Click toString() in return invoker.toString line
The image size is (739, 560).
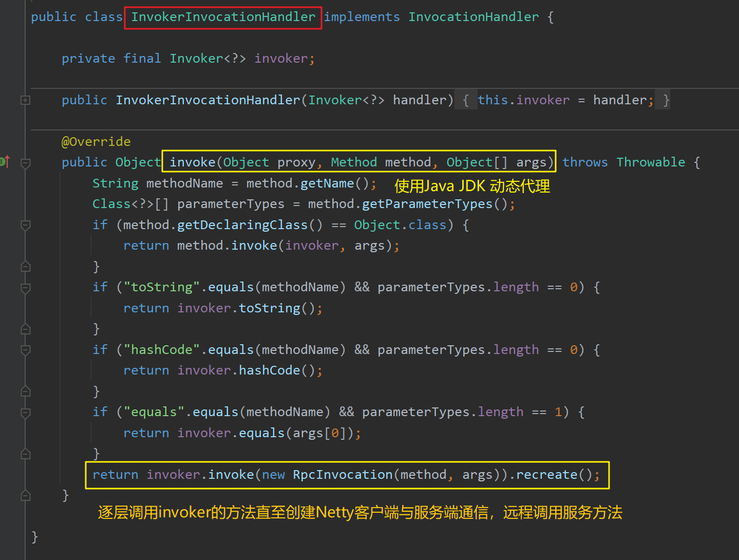277,308
